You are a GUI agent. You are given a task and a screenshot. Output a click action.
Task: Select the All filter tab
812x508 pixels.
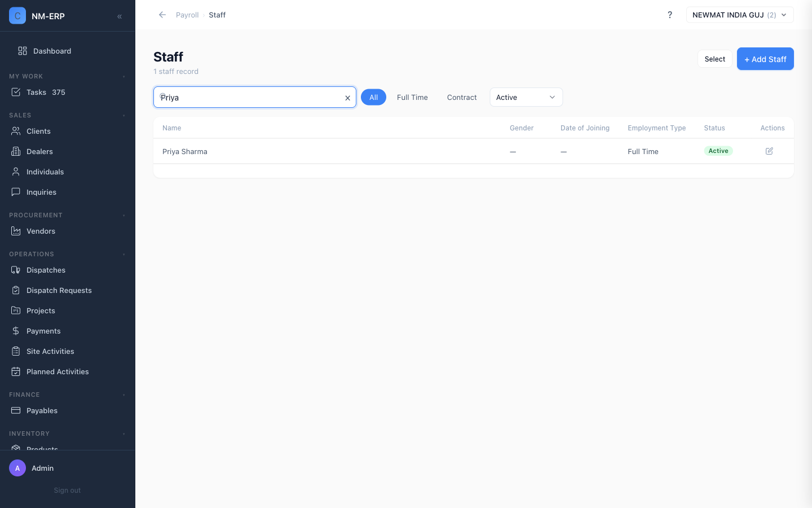pos(373,97)
